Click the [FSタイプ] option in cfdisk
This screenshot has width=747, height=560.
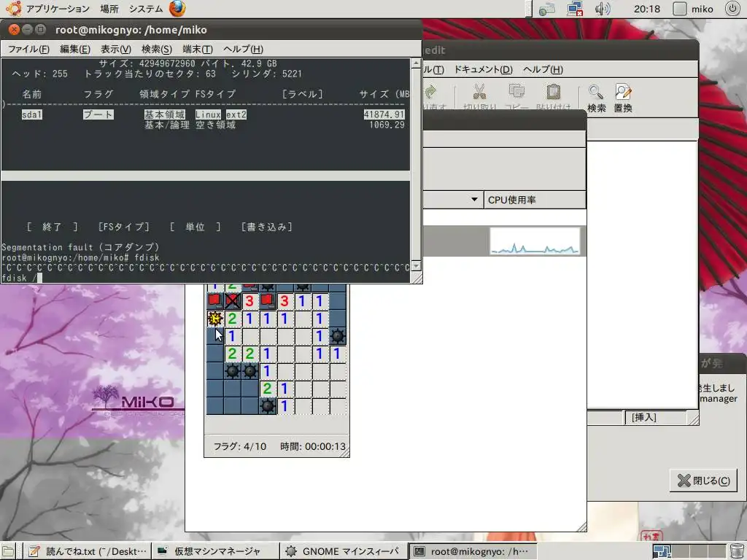coord(124,227)
